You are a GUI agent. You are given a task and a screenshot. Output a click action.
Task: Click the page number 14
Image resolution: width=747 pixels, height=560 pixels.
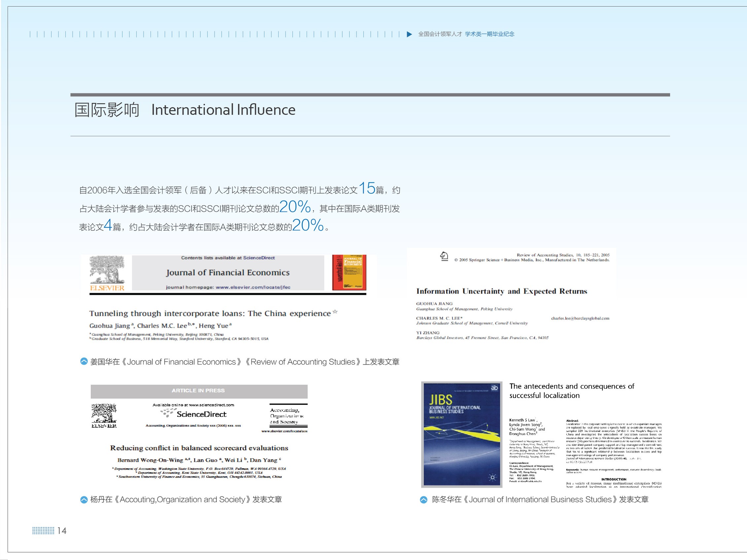click(x=62, y=531)
